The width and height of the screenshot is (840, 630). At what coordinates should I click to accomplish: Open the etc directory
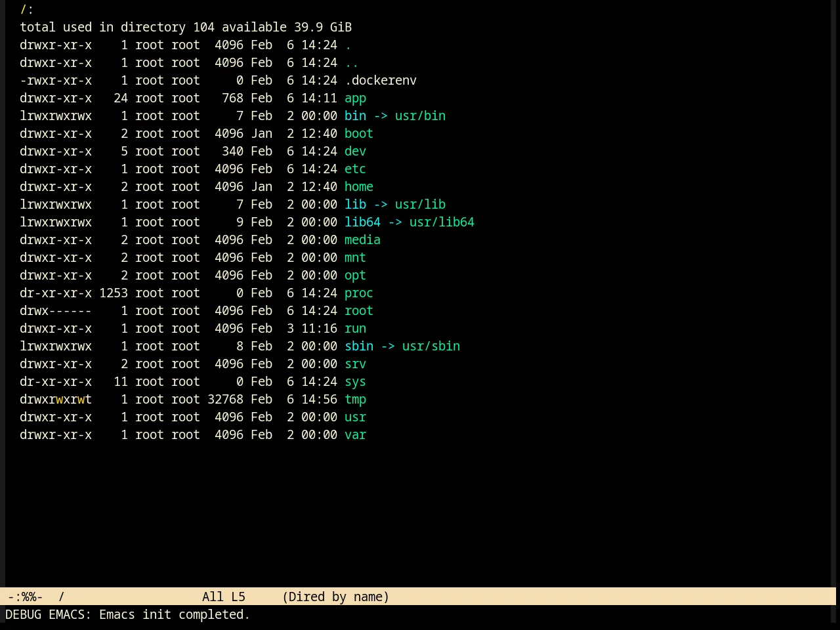[355, 169]
